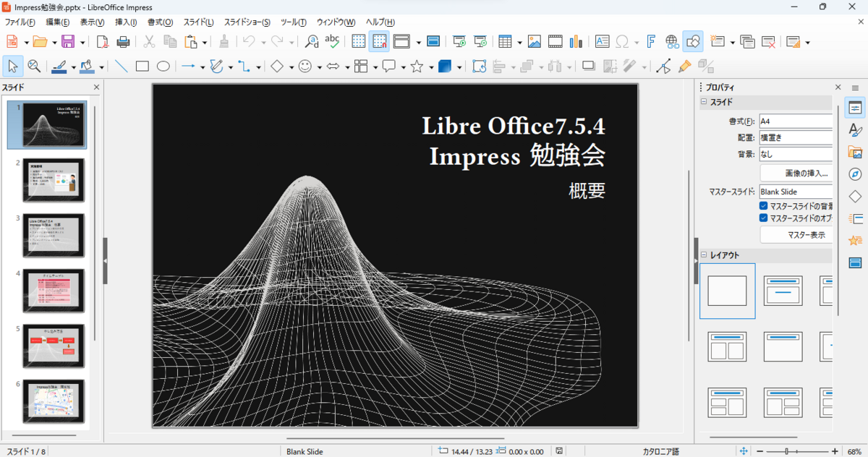Click the Rotate object tool icon
868x457 pixels.
[479, 67]
